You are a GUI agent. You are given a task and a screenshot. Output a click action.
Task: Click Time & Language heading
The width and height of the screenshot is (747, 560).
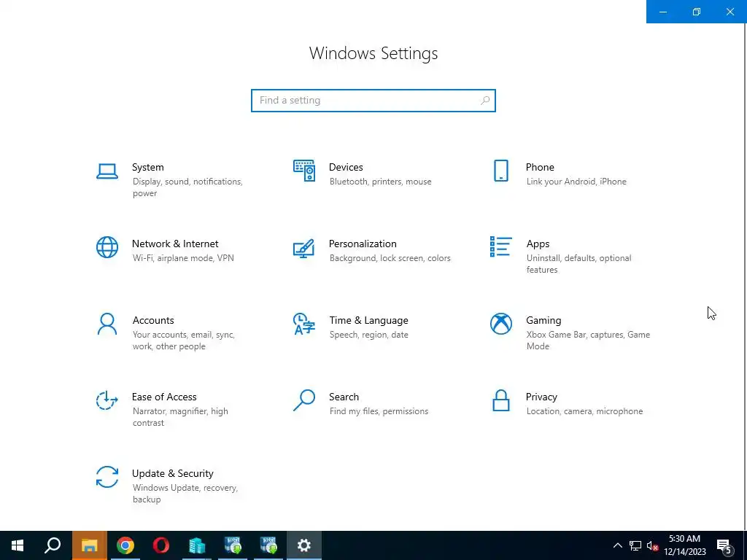coord(368,321)
